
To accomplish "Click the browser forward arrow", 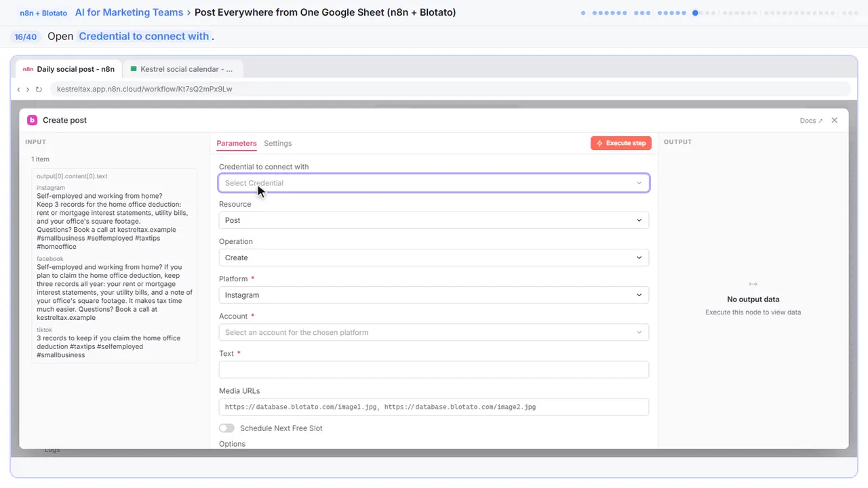I will click(x=28, y=89).
